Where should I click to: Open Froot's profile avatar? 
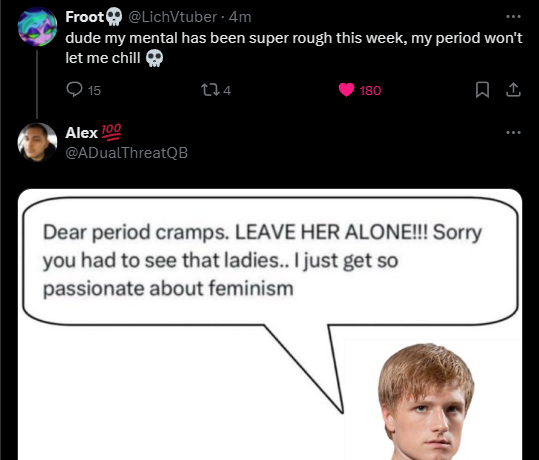click(37, 26)
